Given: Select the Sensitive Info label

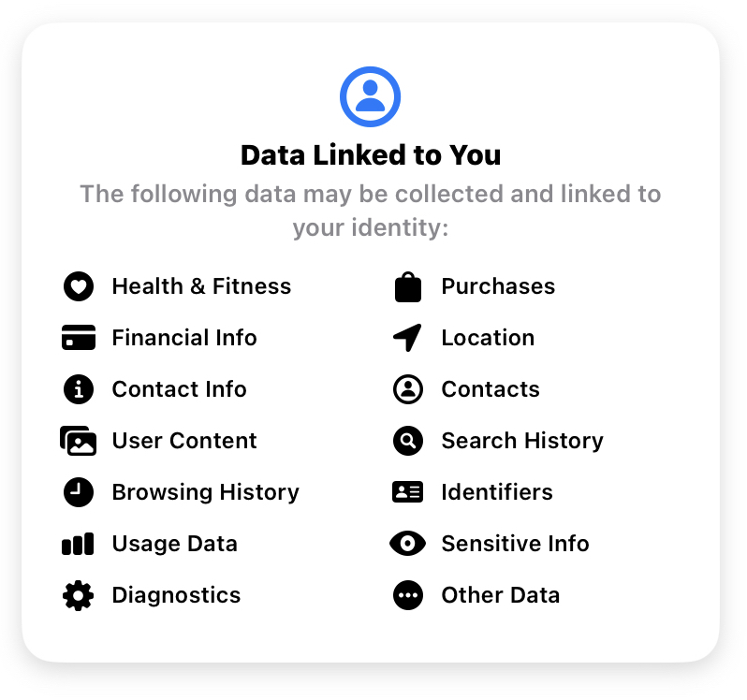Looking at the screenshot, I should (516, 544).
